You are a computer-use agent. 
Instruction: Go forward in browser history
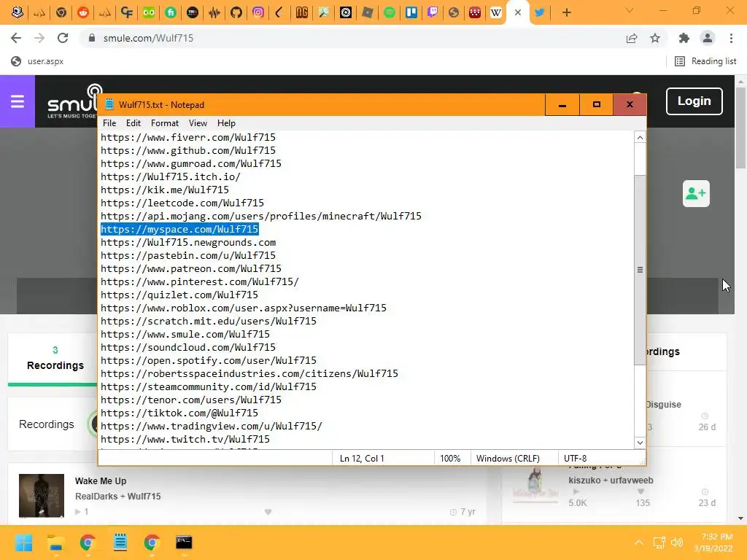(39, 38)
